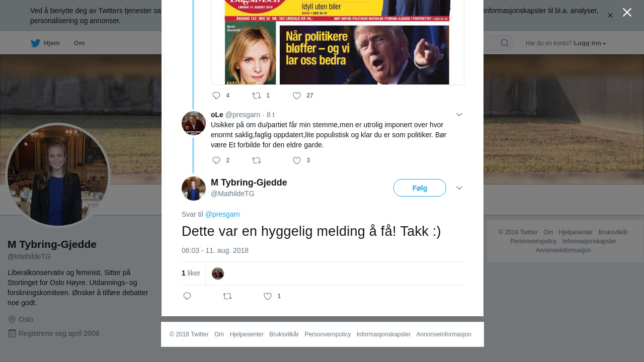Open more options on oLe tweet
The width and height of the screenshot is (644, 362).
pyautogui.click(x=459, y=115)
